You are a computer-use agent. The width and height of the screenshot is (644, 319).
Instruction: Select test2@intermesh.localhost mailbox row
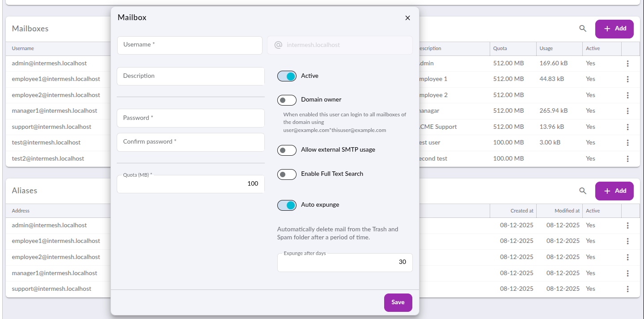pos(48,159)
